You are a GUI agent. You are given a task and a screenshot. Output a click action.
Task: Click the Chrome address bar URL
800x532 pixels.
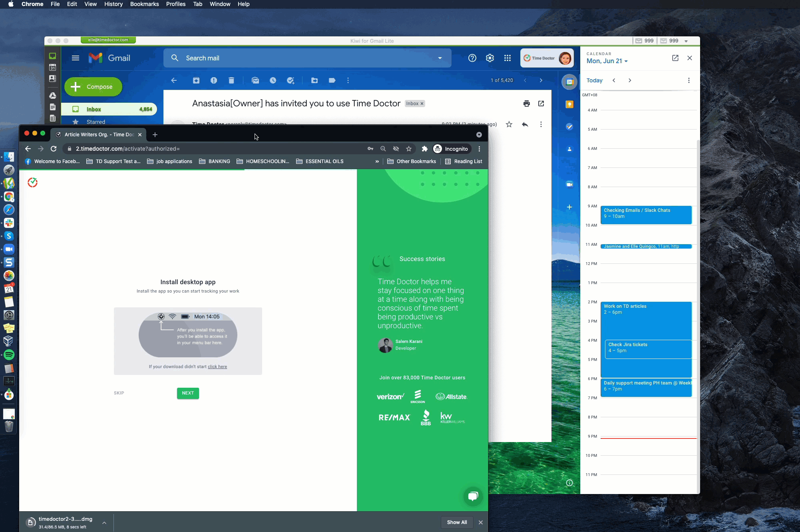click(128, 149)
